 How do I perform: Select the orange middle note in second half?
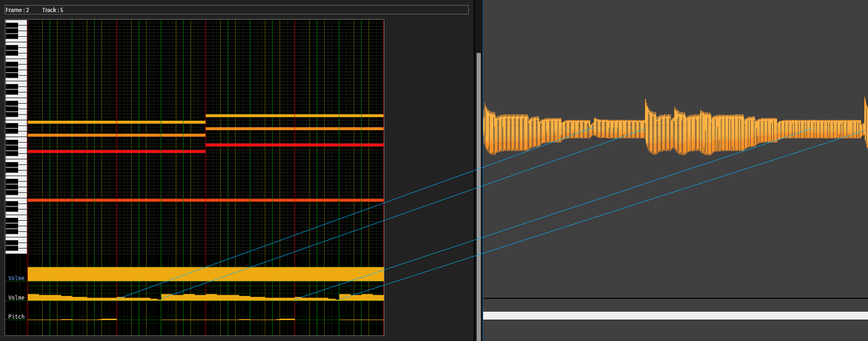point(294,129)
